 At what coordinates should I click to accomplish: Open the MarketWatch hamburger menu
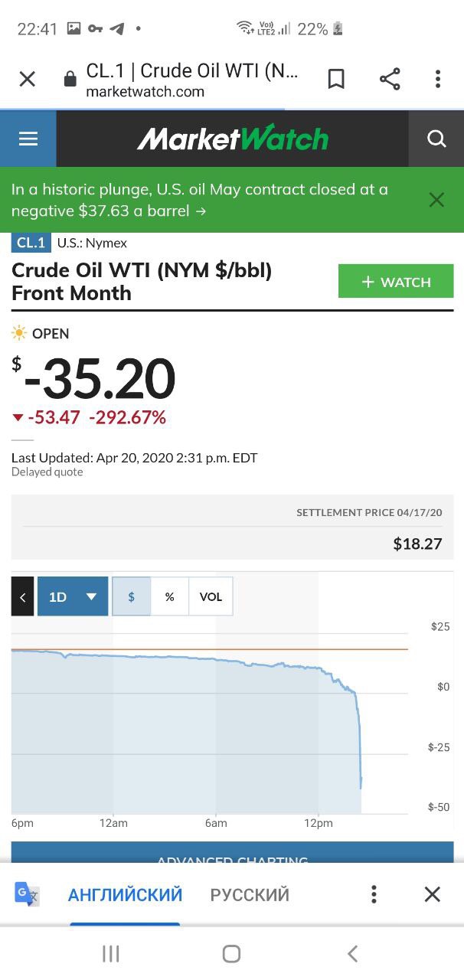[x=28, y=139]
